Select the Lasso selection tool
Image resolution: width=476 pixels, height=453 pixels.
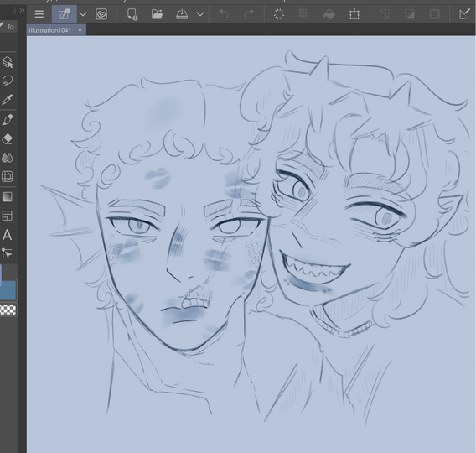pyautogui.click(x=8, y=81)
